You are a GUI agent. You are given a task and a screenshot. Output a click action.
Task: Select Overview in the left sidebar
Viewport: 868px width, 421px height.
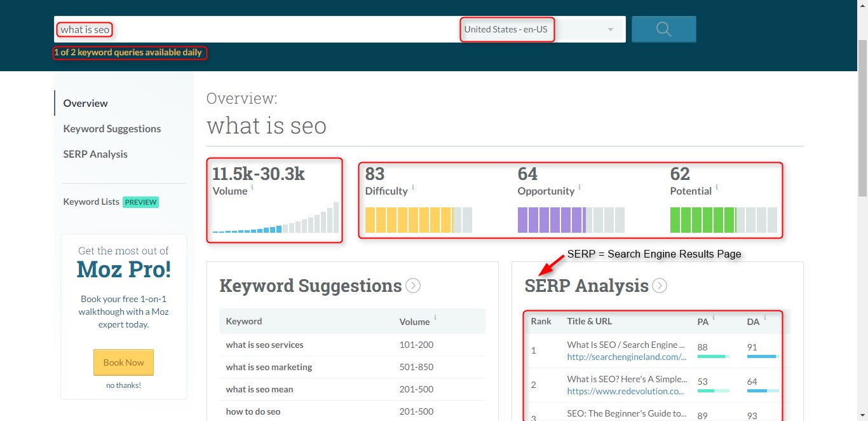[x=85, y=103]
